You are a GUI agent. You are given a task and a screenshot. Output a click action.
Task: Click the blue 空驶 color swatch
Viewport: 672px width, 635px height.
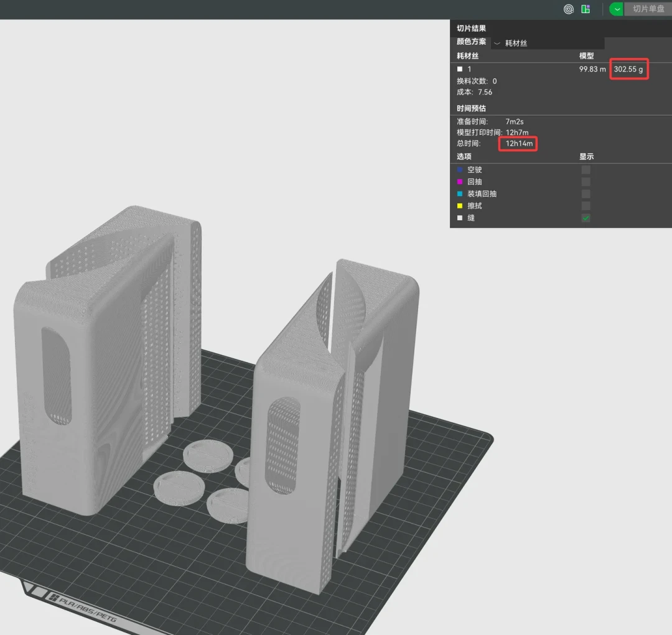click(460, 170)
